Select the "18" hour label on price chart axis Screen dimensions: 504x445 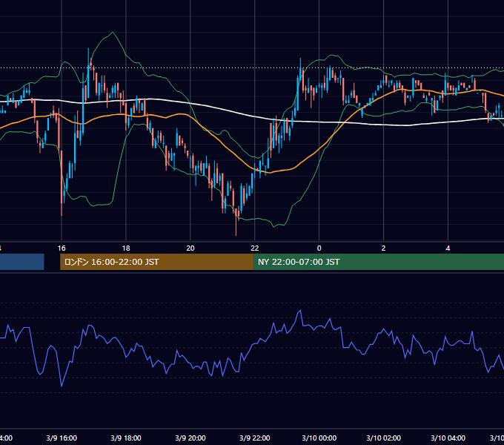(x=126, y=248)
